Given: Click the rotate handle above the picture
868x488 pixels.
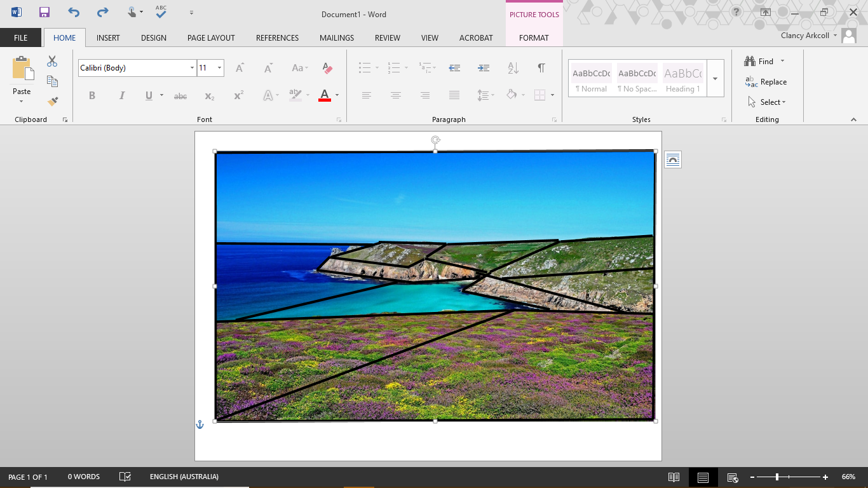Looking at the screenshot, I should pos(435,140).
